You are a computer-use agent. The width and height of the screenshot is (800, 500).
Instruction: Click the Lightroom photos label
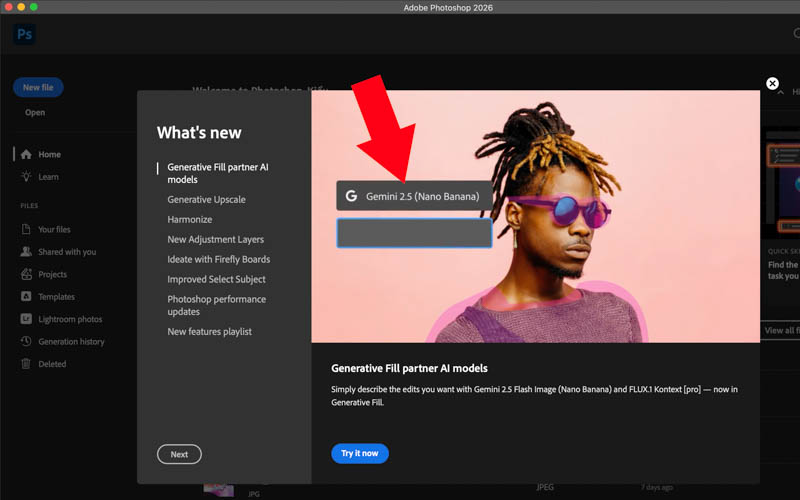[70, 319]
